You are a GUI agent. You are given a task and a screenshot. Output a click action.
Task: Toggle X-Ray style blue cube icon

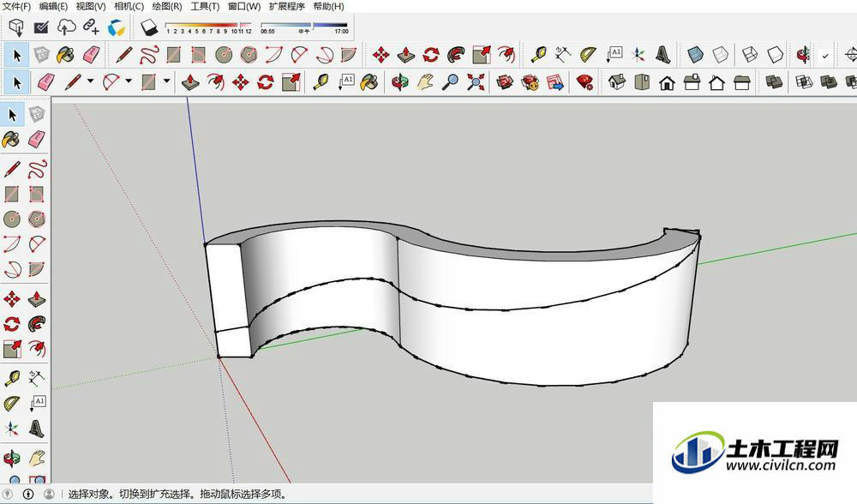pyautogui.click(x=695, y=55)
